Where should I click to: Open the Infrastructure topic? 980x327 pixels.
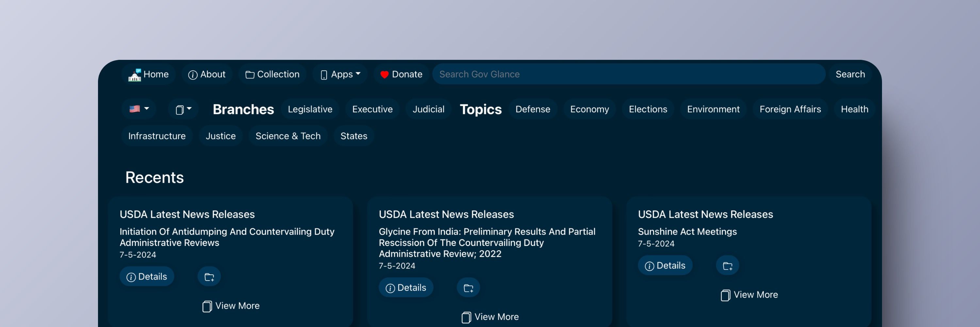pos(157,136)
